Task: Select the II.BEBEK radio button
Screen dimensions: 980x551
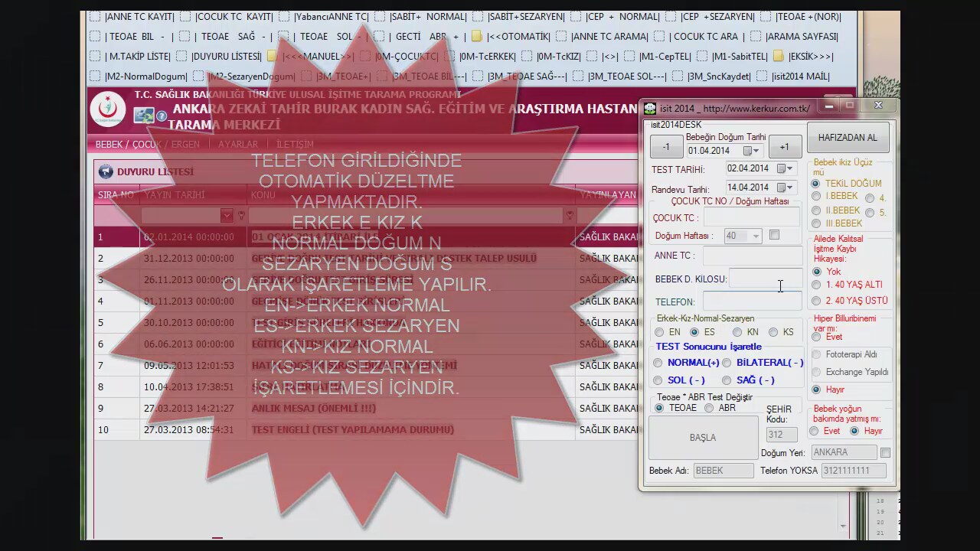Action: coord(816,210)
